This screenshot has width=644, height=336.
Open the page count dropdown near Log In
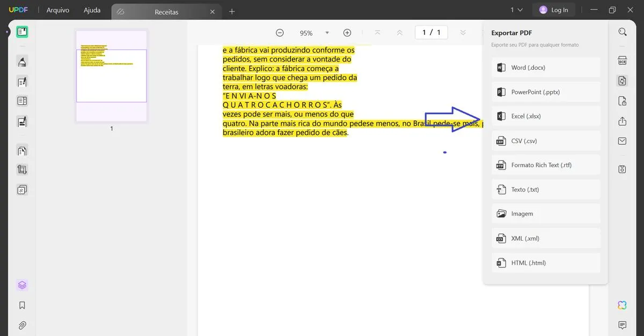coord(516,9)
